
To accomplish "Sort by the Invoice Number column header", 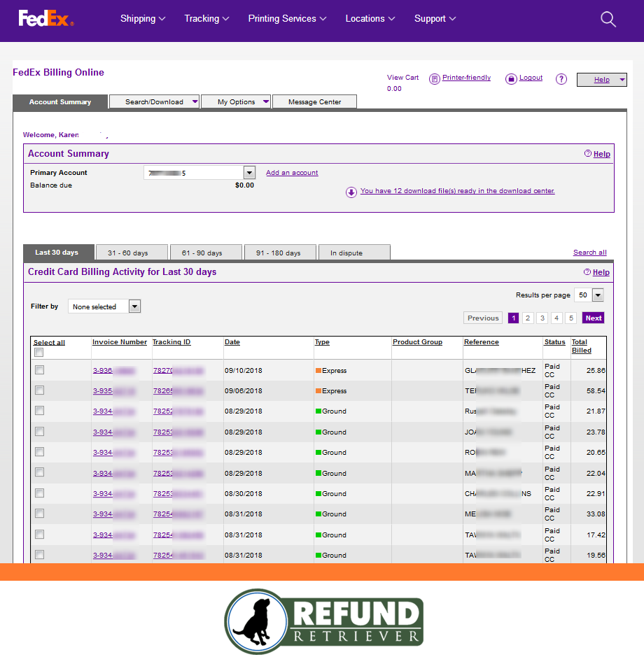I will click(x=120, y=342).
